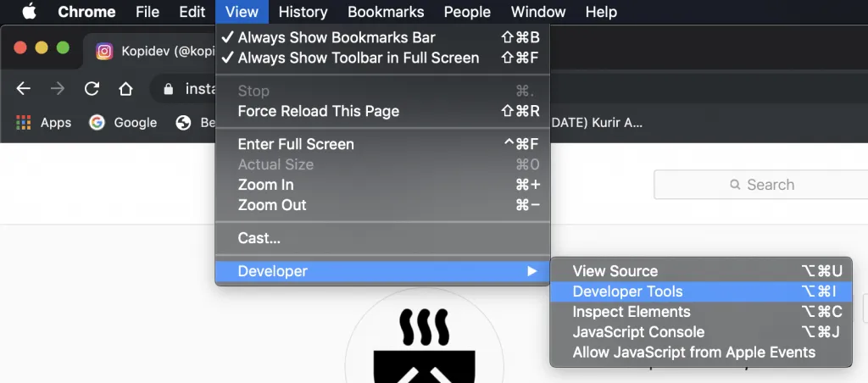Click the Instagram Search field
Viewport: 868px width, 383px height.
(760, 185)
